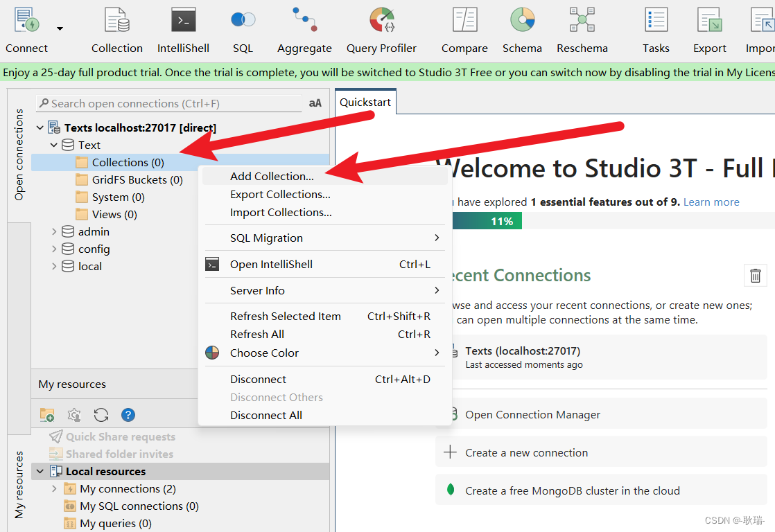The image size is (775, 532).
Task: Open IntelliShell from the toolbar
Action: click(184, 20)
